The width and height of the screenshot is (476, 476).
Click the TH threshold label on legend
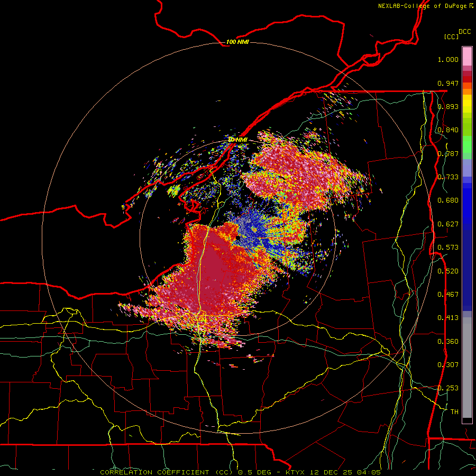coord(454,412)
